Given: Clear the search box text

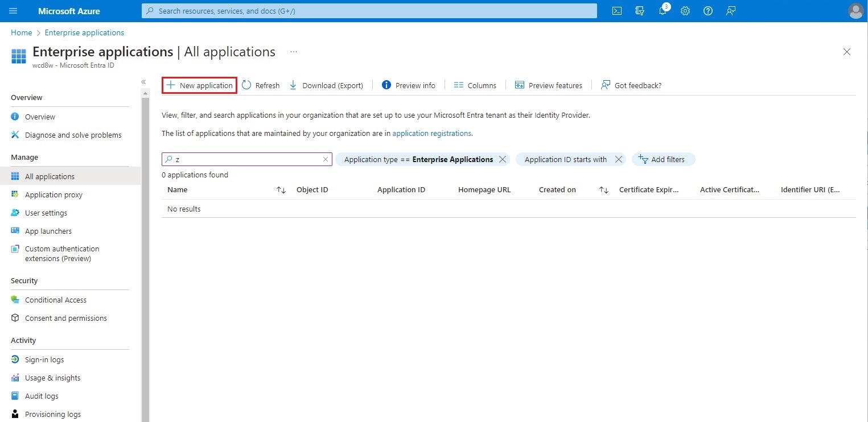Looking at the screenshot, I should click(x=325, y=159).
